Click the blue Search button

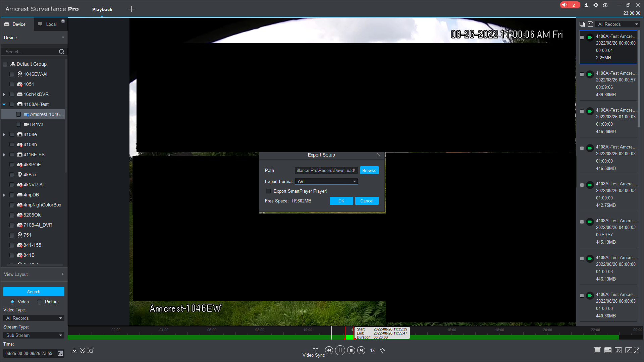coord(34,292)
